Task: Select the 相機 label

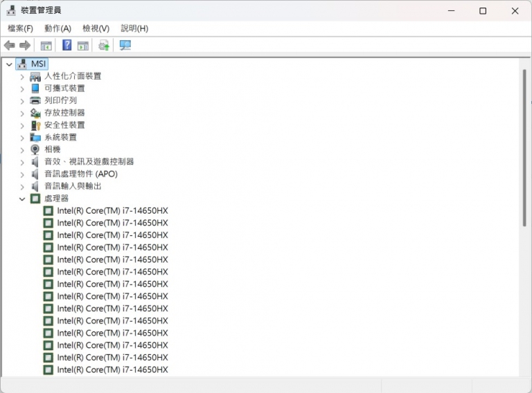Action: tap(52, 149)
